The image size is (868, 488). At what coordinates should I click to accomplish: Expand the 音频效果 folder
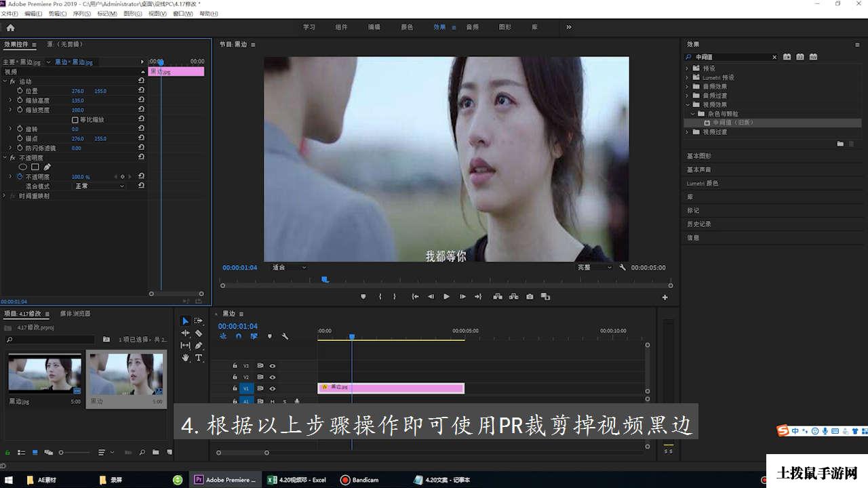pos(686,87)
